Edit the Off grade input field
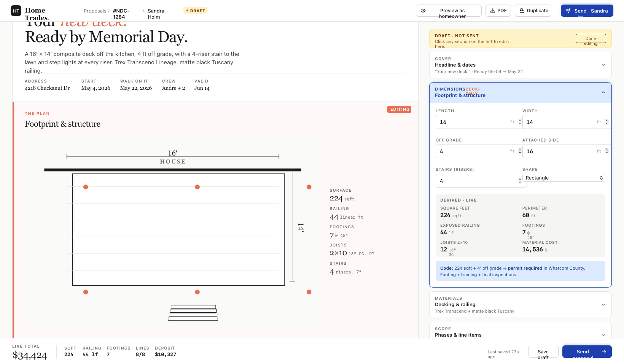Screen dimensions: 624x364 (479, 151)
